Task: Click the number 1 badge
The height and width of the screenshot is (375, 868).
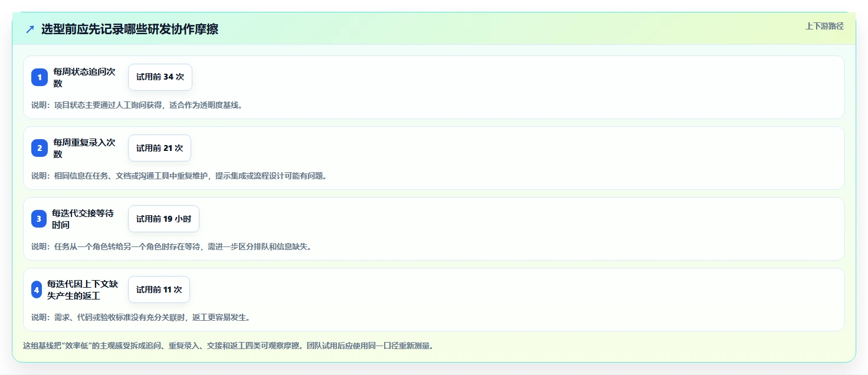Action: [40, 77]
